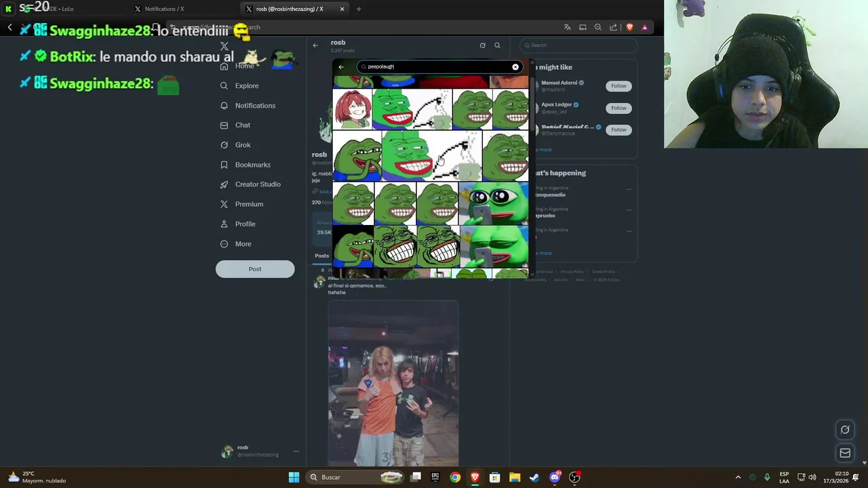Click the volume icon in the system tray
Viewport: 868px width, 488px height.
[812, 477]
